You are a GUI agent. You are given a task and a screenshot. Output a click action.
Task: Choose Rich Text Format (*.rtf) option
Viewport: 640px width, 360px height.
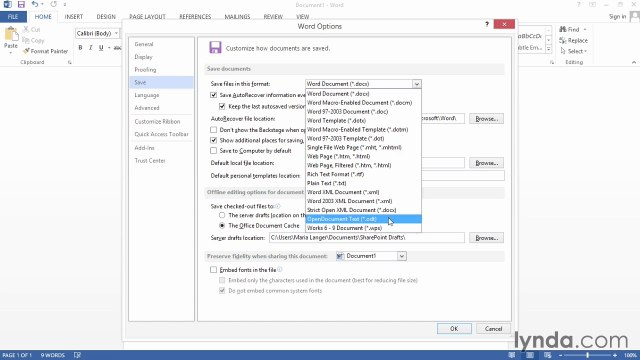[363, 174]
